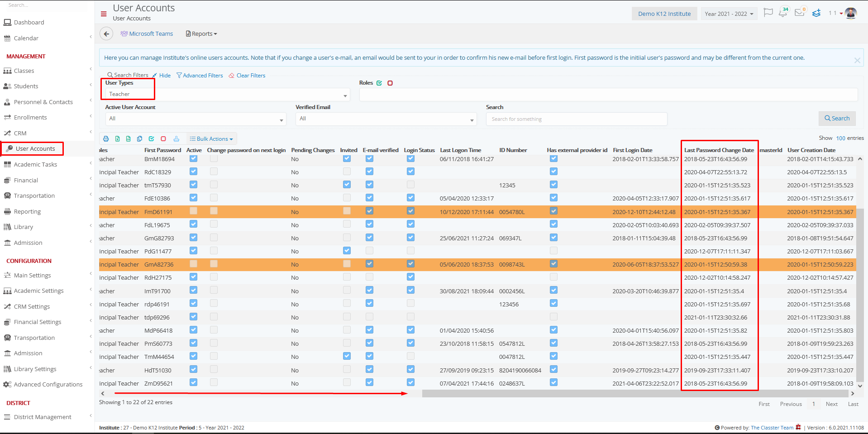Open the messages envelope icon
This screenshot has width=868, height=434.
tap(799, 13)
